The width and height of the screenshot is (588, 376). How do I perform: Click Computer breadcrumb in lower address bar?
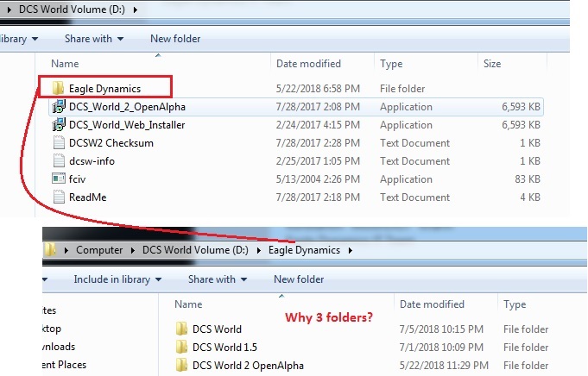coord(99,250)
